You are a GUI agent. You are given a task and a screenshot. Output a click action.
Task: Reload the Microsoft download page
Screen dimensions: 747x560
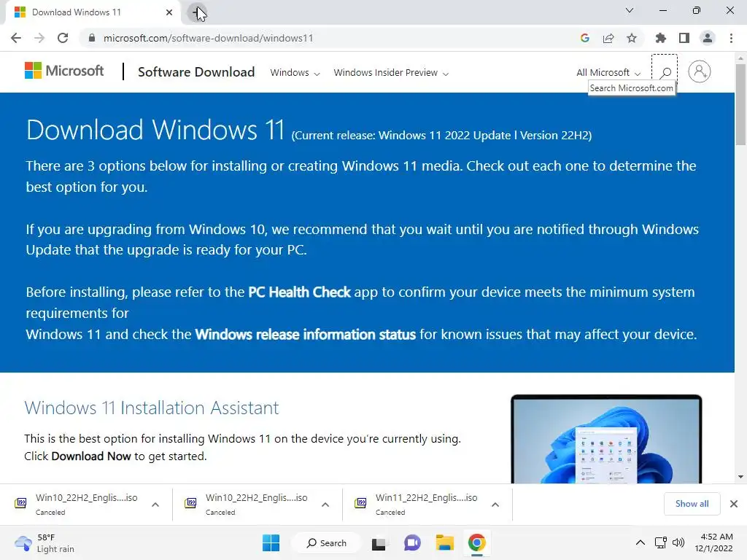pos(63,38)
